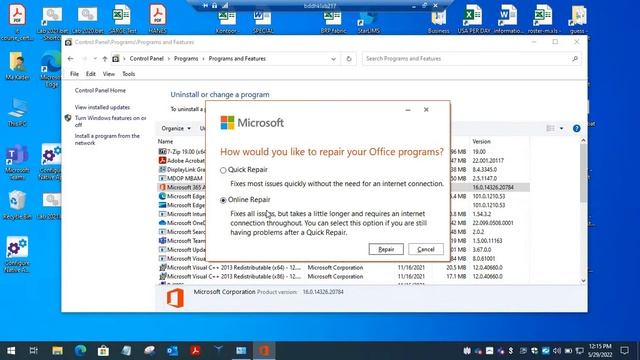
Task: Close the Microsoft Office repair dialog
Action: tap(426, 110)
